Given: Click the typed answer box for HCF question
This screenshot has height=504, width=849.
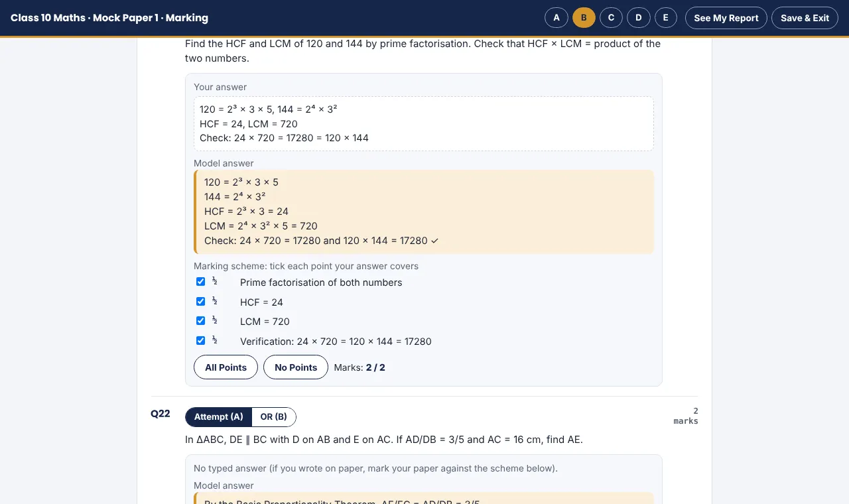Looking at the screenshot, I should (424, 124).
